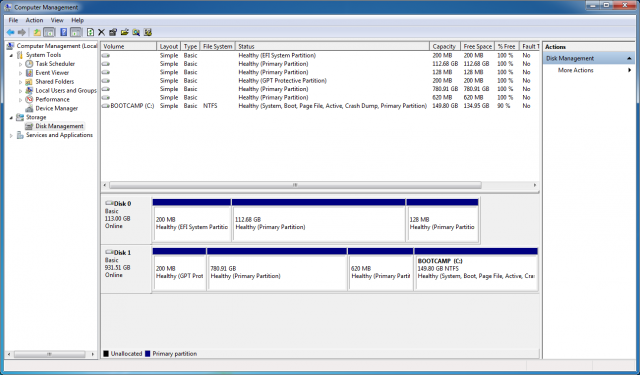
Task: Click Disk 1 drive icon
Action: pyautogui.click(x=109, y=252)
